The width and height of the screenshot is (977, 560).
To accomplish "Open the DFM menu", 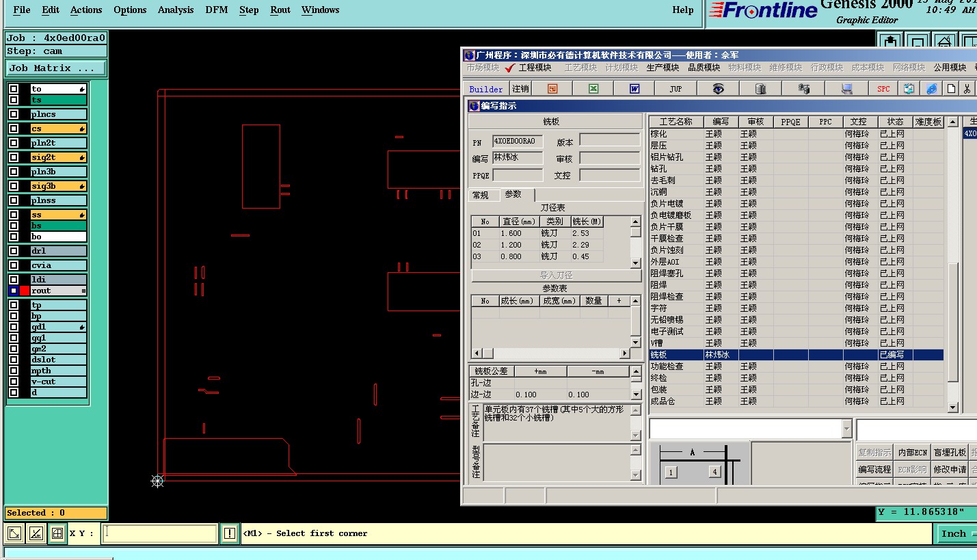I will click(x=216, y=10).
